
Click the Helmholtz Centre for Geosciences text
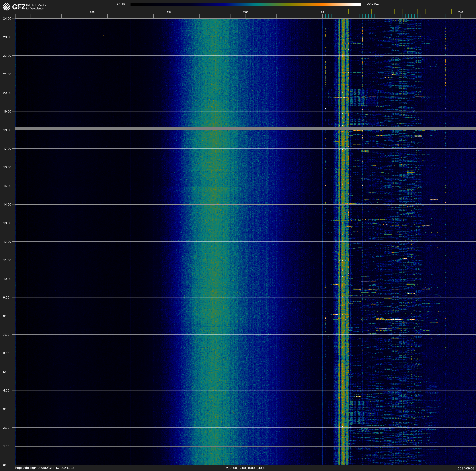(36, 7)
